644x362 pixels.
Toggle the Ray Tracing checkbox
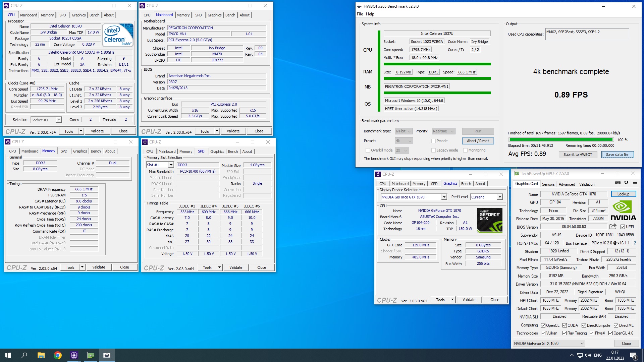(565, 333)
